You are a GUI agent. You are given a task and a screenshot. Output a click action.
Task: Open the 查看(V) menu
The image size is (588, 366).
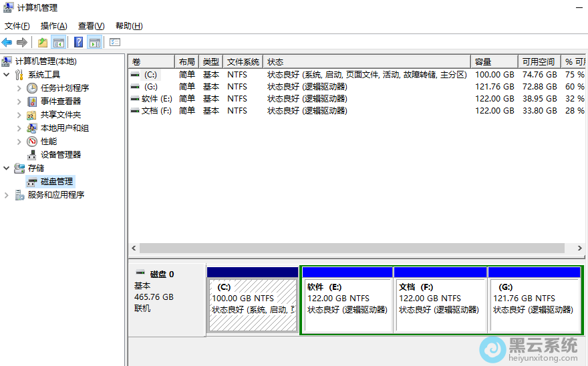[x=91, y=26]
